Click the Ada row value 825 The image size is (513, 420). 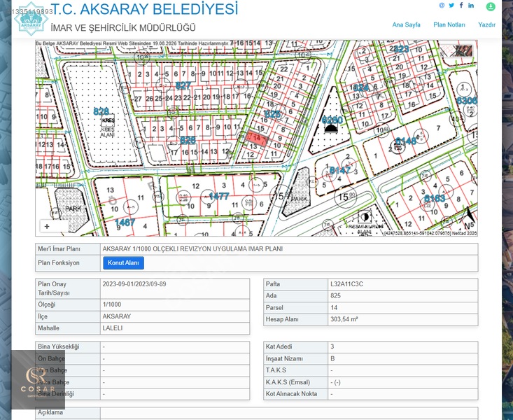click(x=335, y=295)
